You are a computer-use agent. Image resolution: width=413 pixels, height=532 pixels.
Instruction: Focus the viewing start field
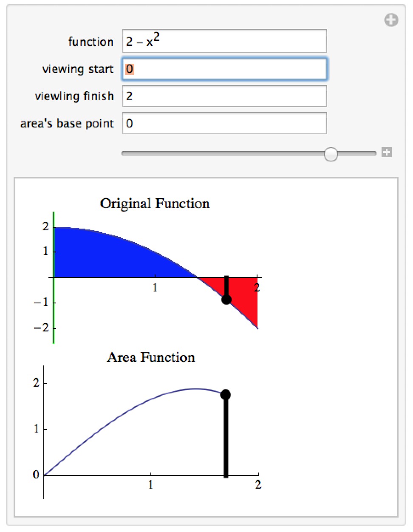pyautogui.click(x=224, y=69)
